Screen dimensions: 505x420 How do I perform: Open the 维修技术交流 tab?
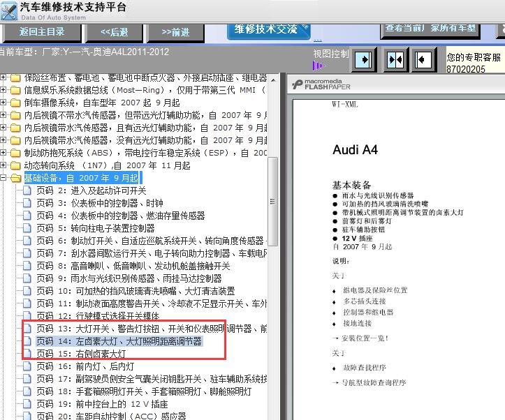[x=268, y=31]
